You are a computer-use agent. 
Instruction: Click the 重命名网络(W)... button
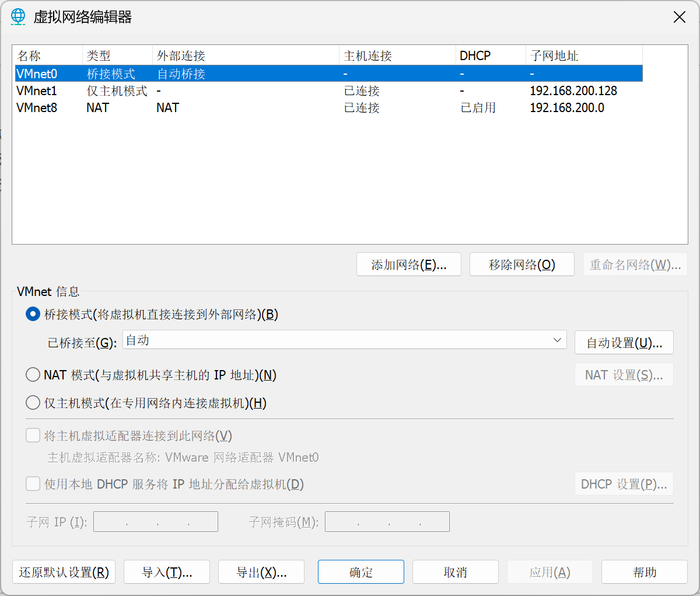coord(635,264)
